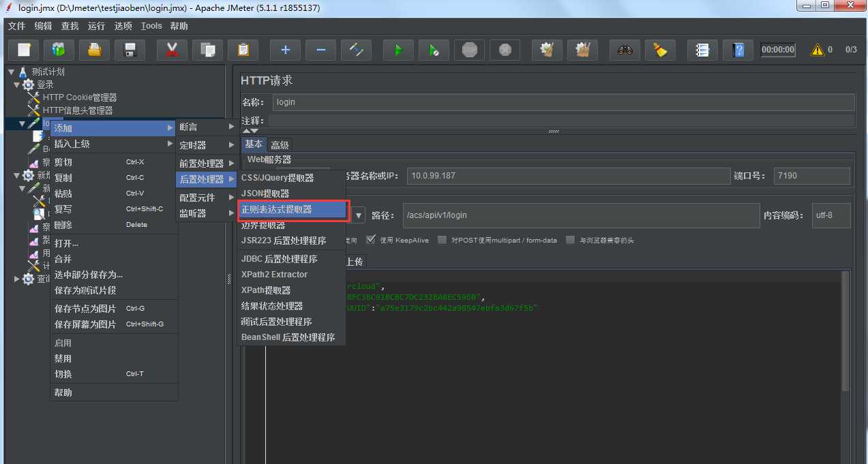The width and height of the screenshot is (868, 464).
Task: Open the 监听器 submenu
Action: pyautogui.click(x=207, y=213)
